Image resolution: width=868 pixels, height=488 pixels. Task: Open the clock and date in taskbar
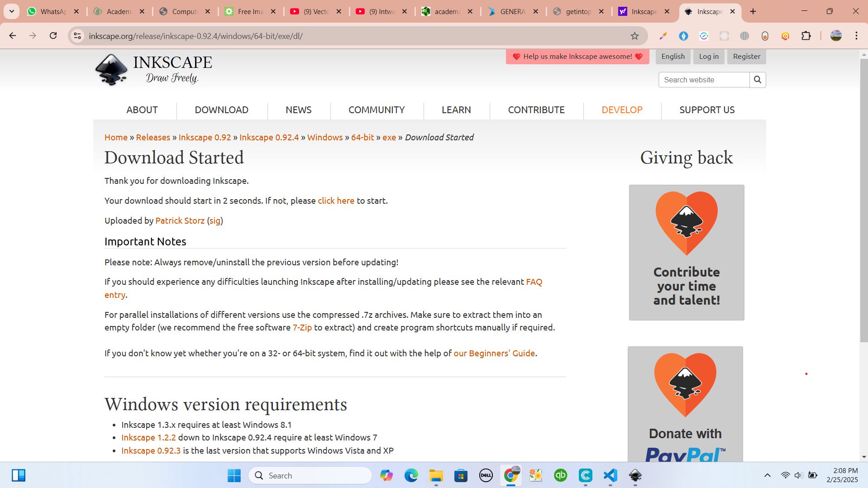pyautogui.click(x=842, y=475)
